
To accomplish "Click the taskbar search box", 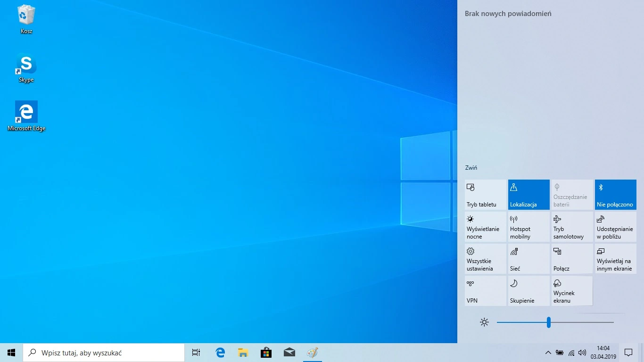I will 104,353.
